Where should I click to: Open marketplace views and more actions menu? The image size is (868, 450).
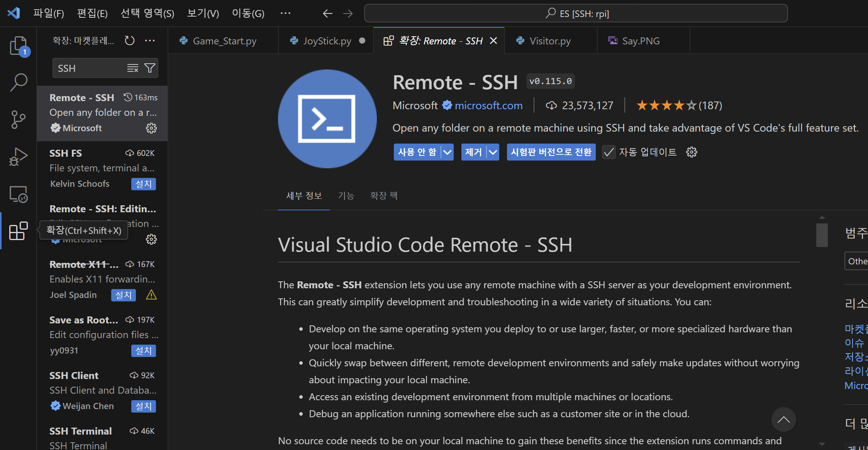tap(150, 41)
